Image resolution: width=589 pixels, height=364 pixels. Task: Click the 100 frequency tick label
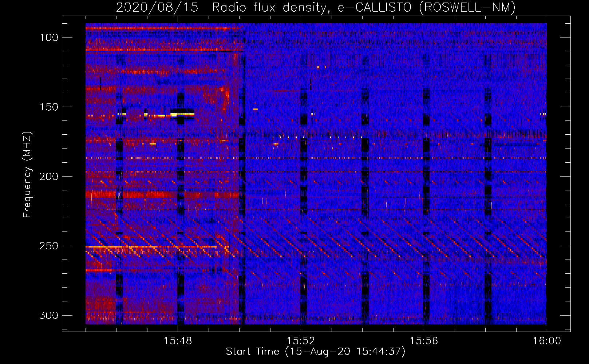pos(49,37)
